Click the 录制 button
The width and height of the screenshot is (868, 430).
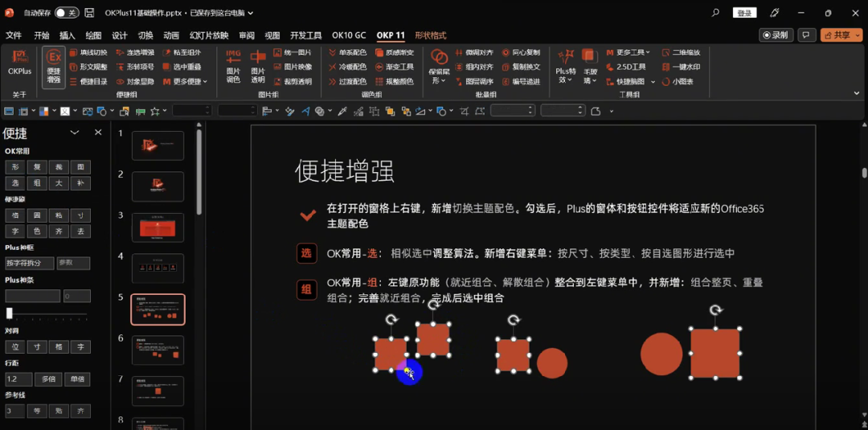776,35
